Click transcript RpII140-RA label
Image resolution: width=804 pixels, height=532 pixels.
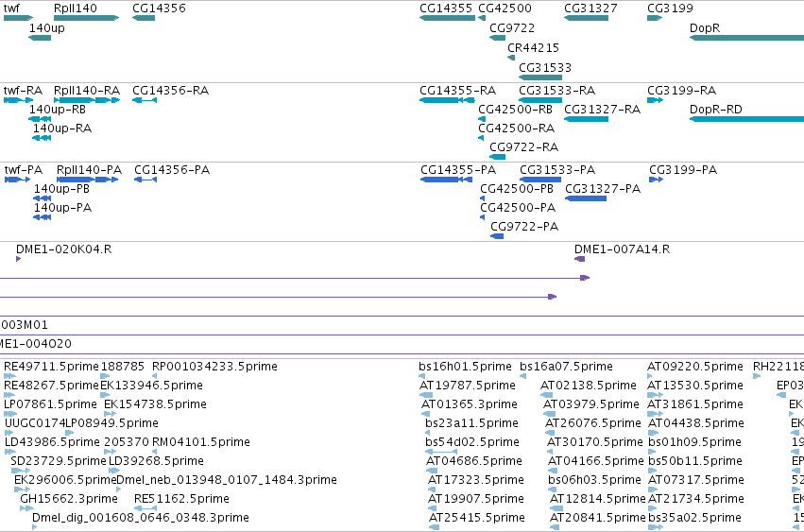click(87, 91)
